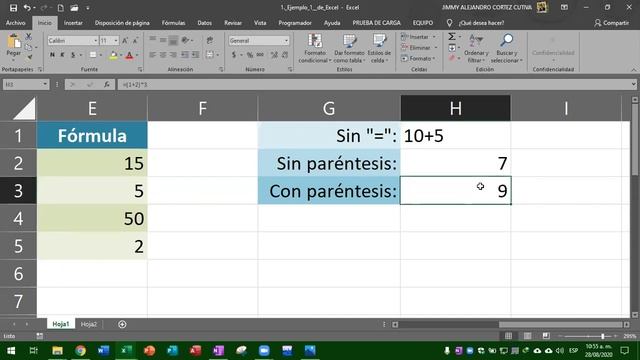Screen dimensions: 640x360
Task: Select cell containing 10+5
Action: coord(456,136)
